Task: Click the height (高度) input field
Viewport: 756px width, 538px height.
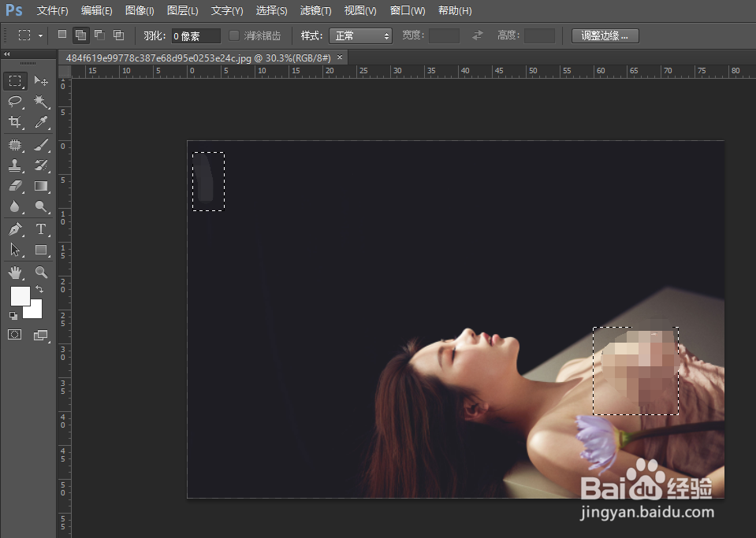Action: (539, 35)
